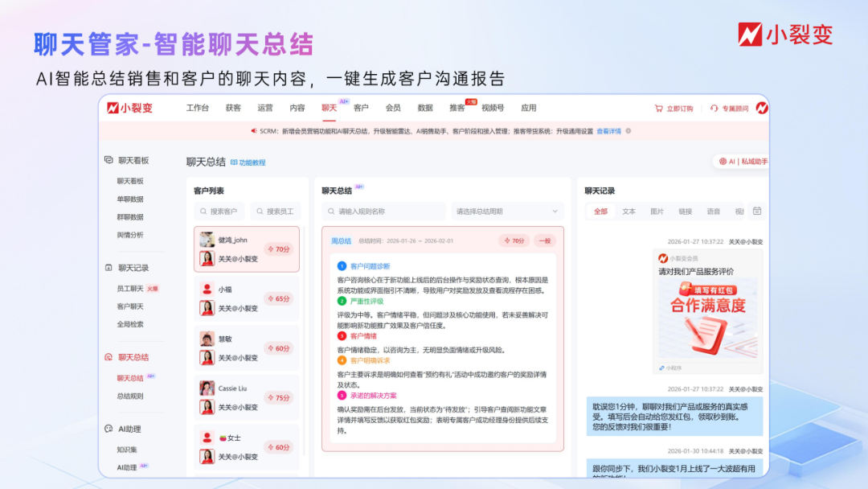The image size is (868, 489).
Task: Click the 聊天记录 sidebar section icon
Action: pyautogui.click(x=108, y=266)
